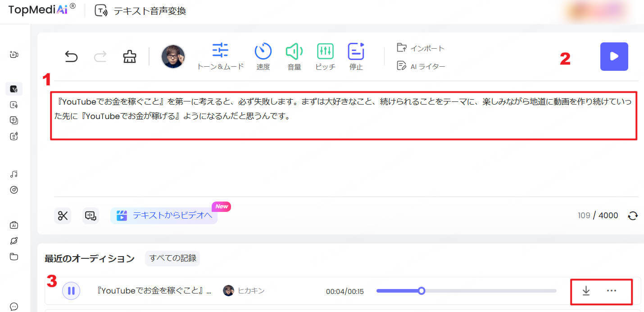
Task: Open the sidebar folder icon
Action: (x=14, y=257)
